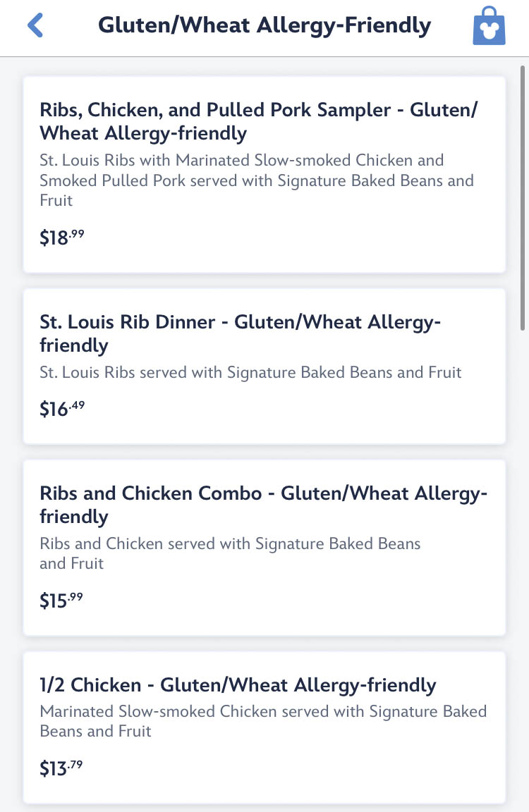
Task: Tap the back arrow icon
Action: [x=35, y=26]
